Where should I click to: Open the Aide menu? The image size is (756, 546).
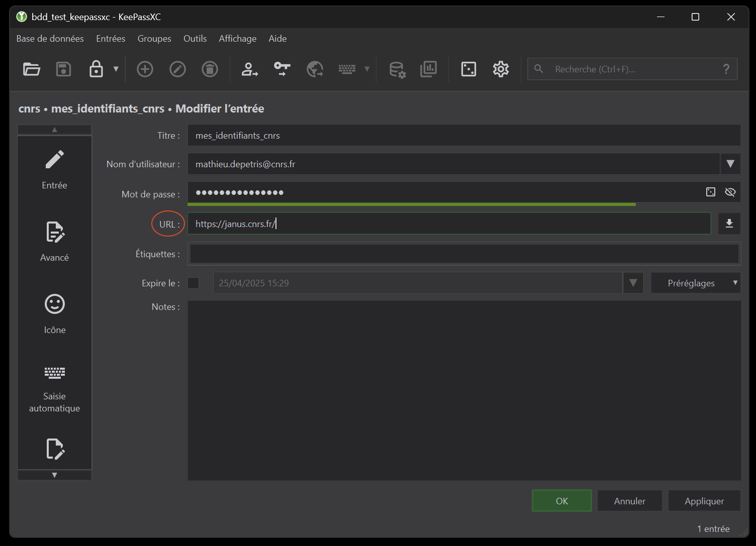pos(277,39)
